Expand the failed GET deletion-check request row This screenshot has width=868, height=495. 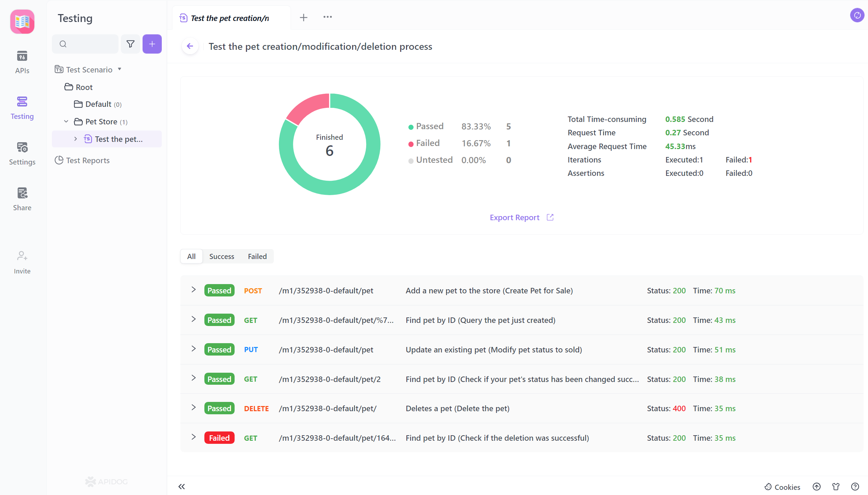click(x=193, y=437)
